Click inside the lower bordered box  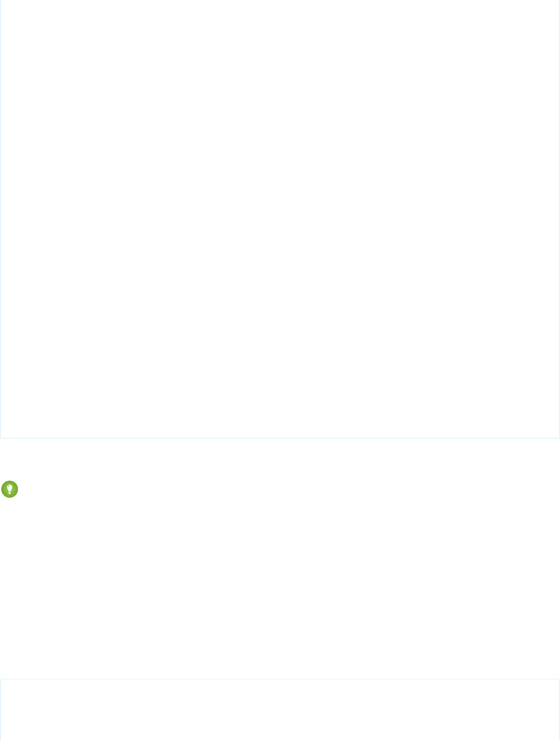pyautogui.click(x=280, y=710)
